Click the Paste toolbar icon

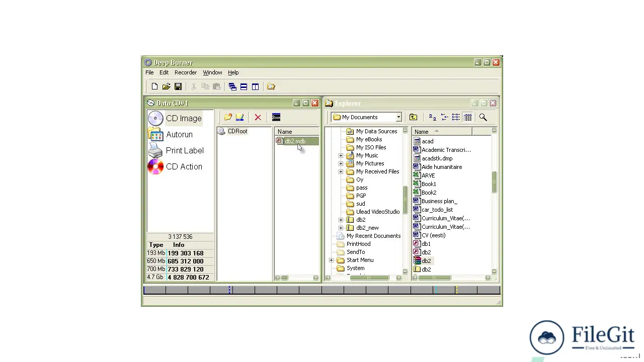pos(217,86)
